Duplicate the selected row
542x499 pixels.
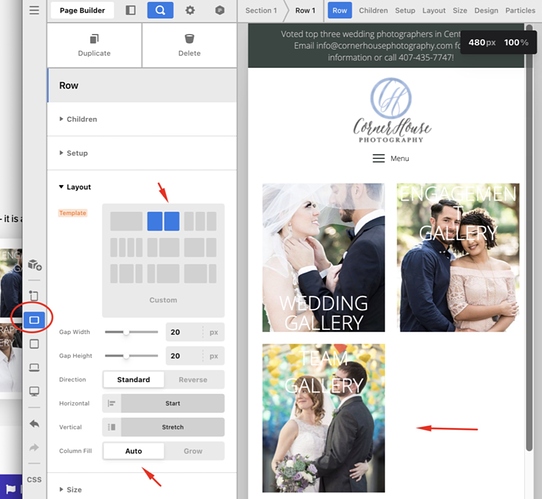[x=94, y=45]
